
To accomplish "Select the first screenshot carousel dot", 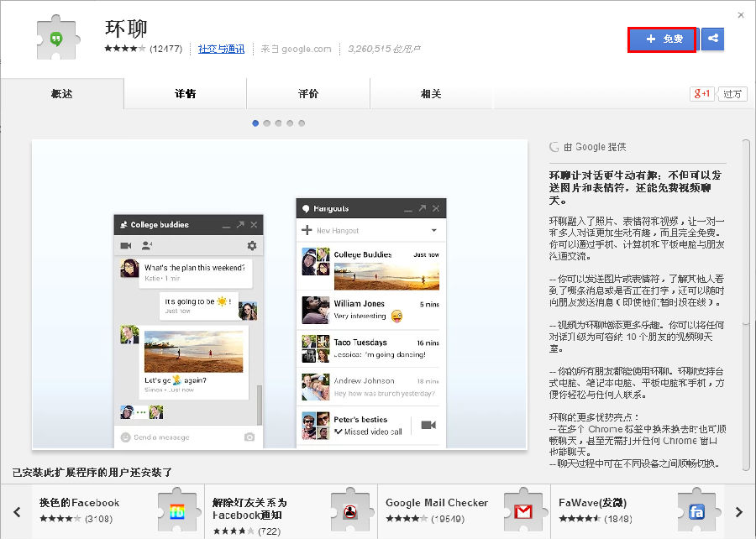I will point(256,123).
